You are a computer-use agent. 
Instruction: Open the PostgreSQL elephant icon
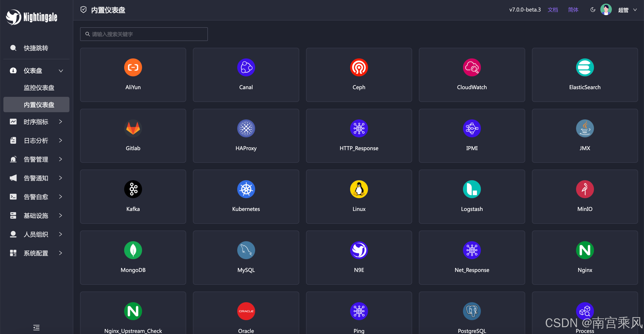472,311
